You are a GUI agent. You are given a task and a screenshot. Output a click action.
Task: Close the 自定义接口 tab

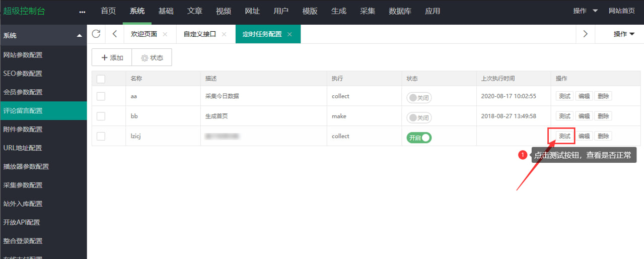click(x=224, y=34)
